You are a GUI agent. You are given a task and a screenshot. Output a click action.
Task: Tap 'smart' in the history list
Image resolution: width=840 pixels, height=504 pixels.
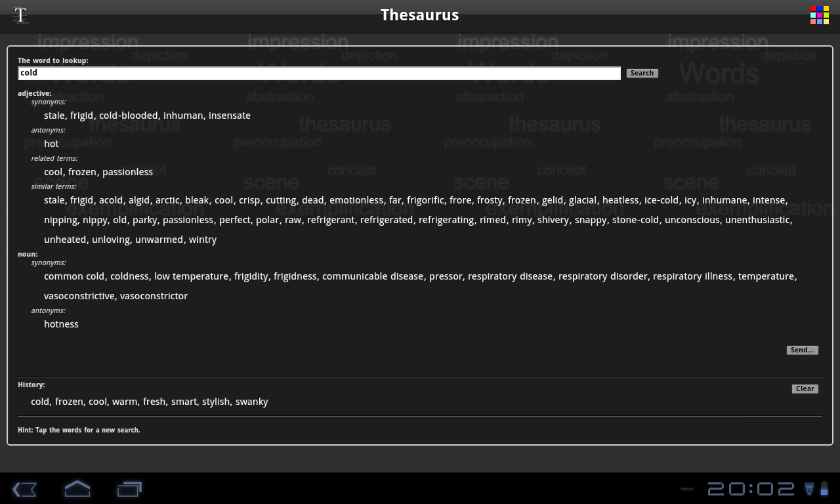click(184, 402)
